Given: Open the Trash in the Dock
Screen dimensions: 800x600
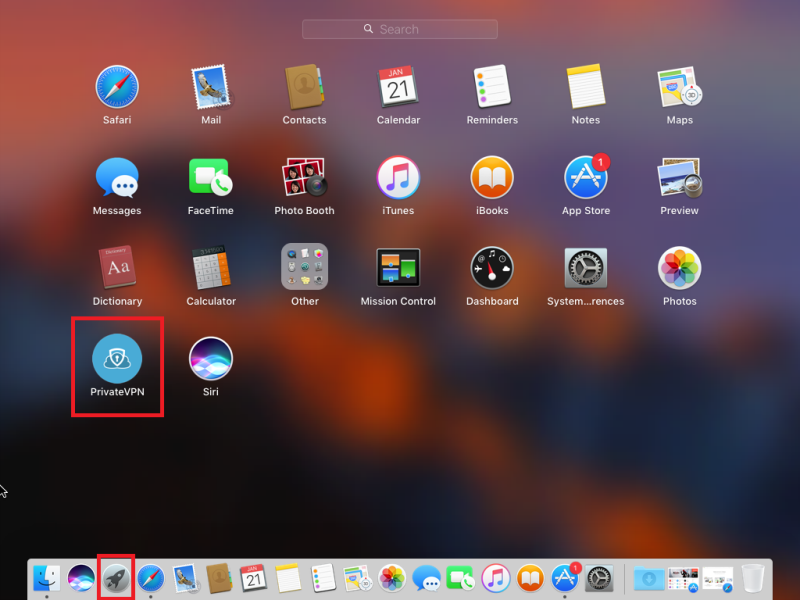Looking at the screenshot, I should coord(753,578).
